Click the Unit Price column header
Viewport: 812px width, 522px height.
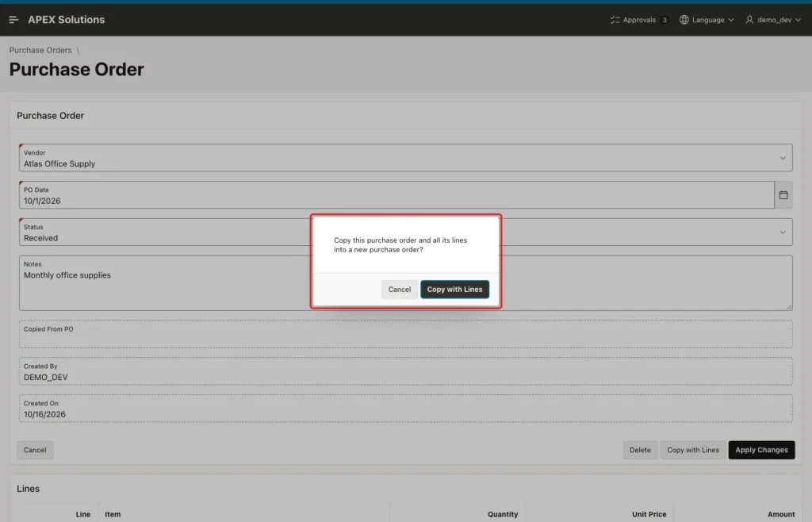[x=649, y=514]
